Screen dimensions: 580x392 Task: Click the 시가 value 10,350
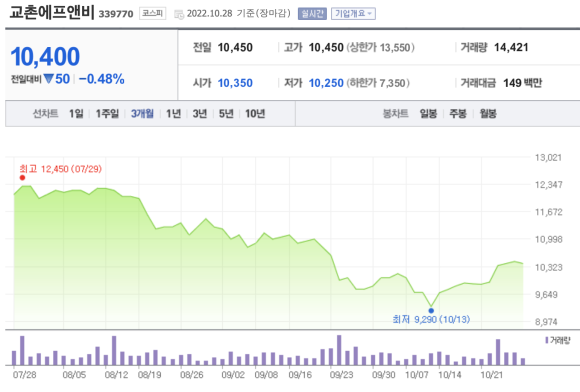pyautogui.click(x=235, y=83)
